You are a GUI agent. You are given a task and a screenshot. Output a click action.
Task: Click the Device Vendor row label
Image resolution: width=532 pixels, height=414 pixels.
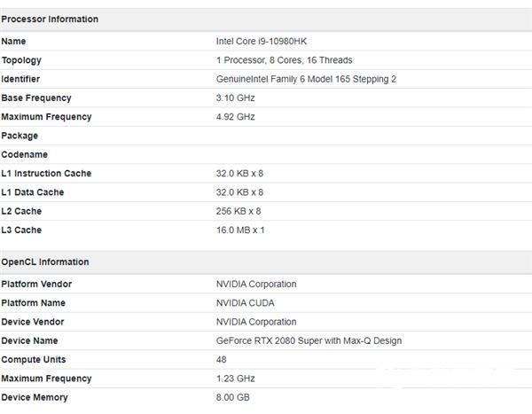click(33, 322)
